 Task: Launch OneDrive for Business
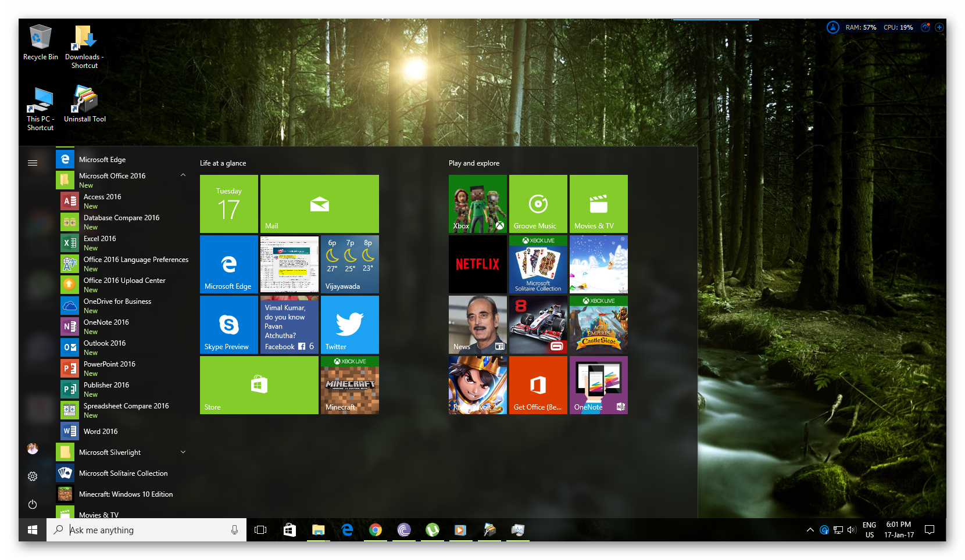click(126, 306)
